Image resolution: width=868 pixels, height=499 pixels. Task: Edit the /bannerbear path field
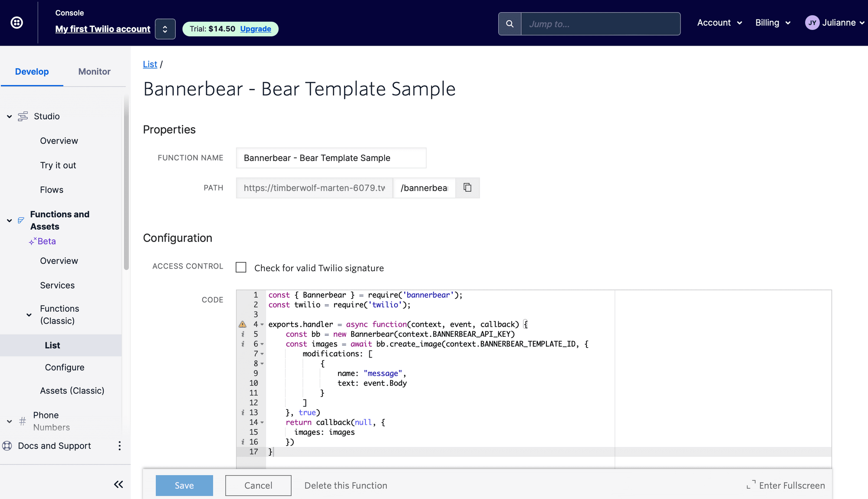coord(424,188)
